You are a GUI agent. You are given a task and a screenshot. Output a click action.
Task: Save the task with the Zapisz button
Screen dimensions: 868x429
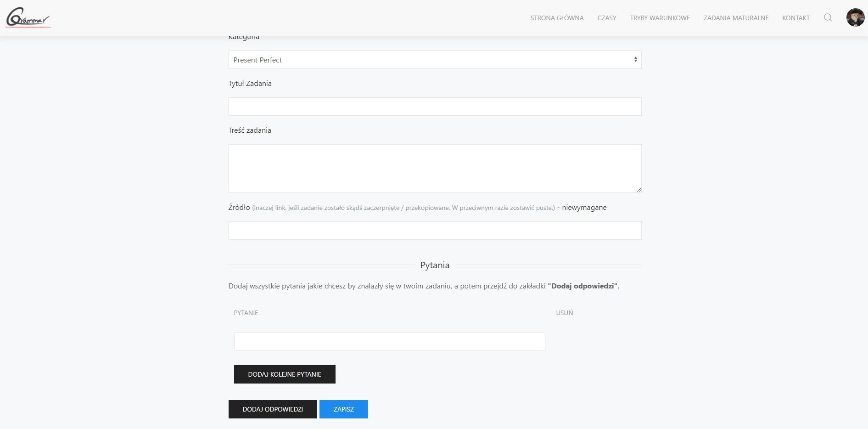(x=343, y=409)
